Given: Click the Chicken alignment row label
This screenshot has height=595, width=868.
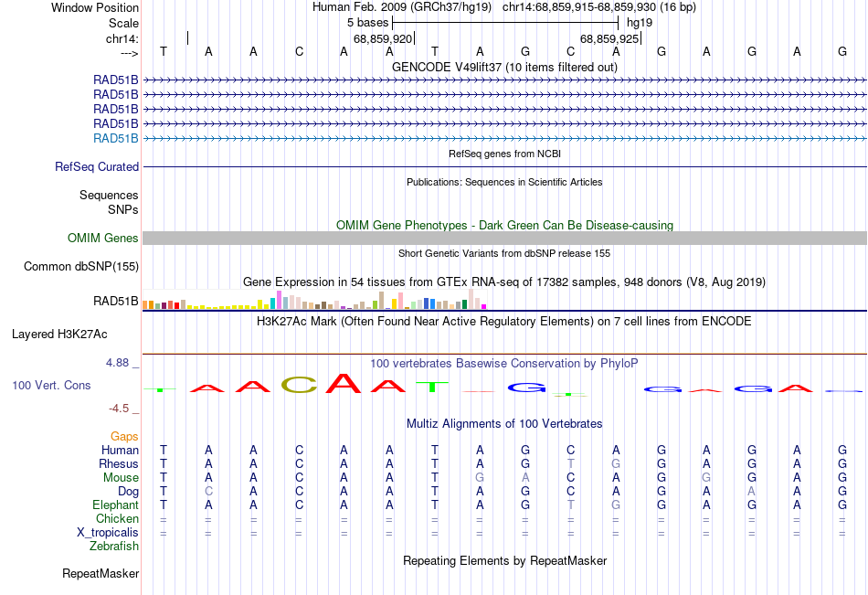Looking at the screenshot, I should (117, 518).
